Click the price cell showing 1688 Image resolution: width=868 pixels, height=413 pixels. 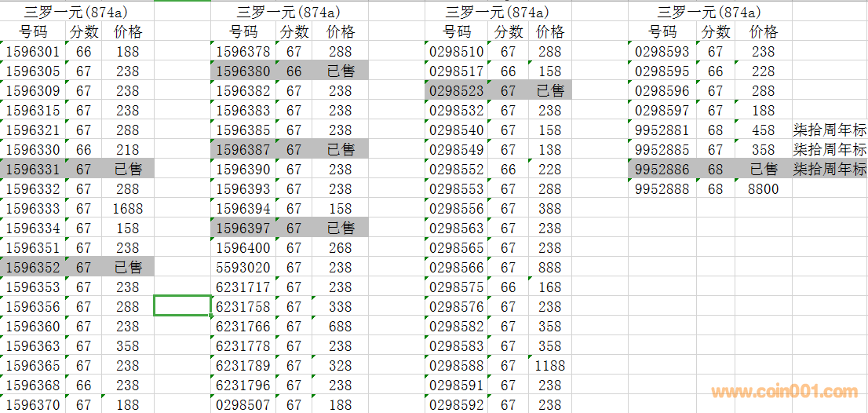pos(127,209)
